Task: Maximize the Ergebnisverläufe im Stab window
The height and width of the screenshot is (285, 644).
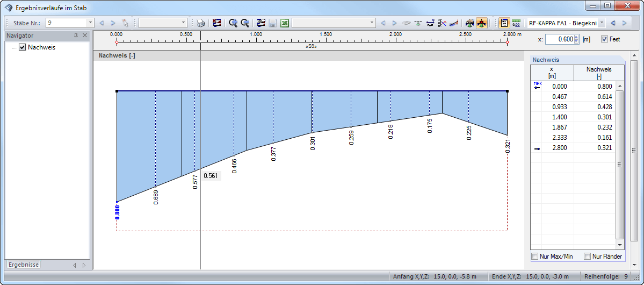Action: (607, 6)
